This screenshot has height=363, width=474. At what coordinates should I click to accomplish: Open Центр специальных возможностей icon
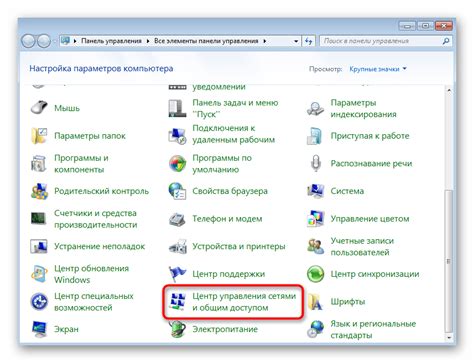coord(39,302)
